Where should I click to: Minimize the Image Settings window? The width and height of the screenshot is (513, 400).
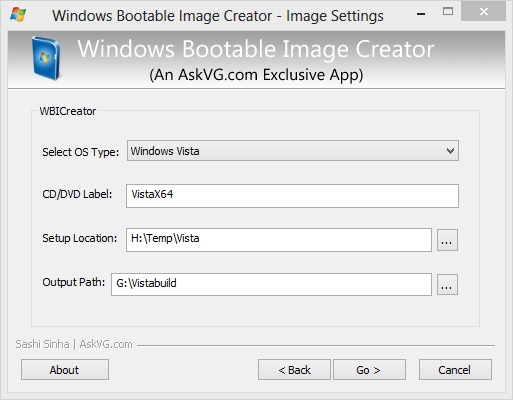(x=421, y=13)
